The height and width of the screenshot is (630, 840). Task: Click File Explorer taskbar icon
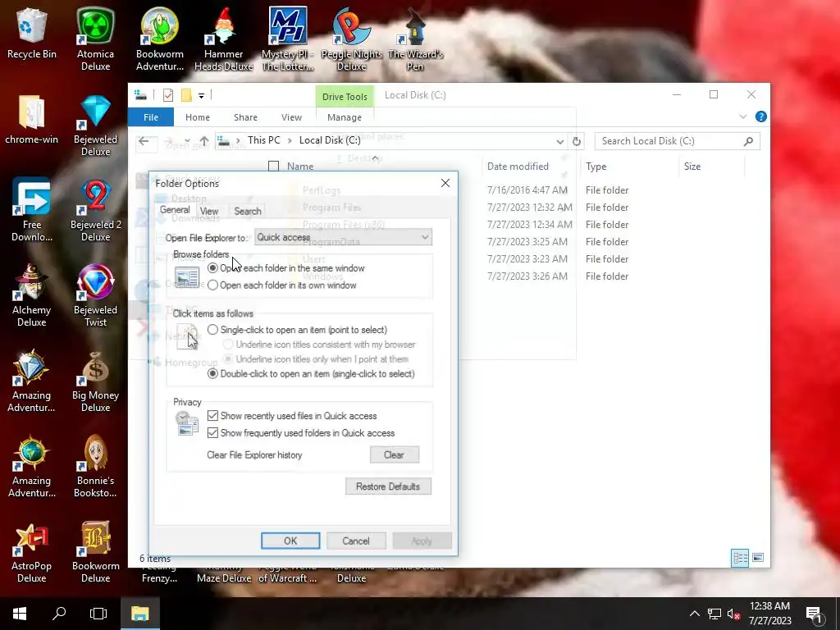139,614
